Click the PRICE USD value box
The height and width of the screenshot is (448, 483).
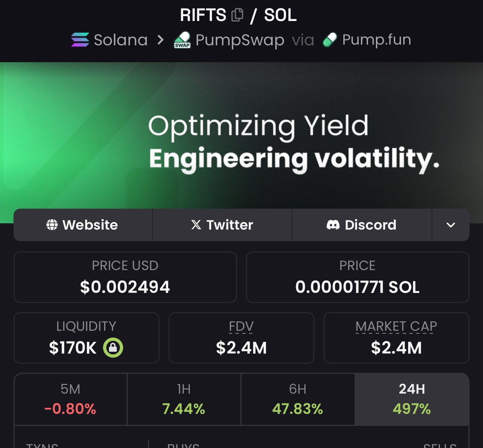tap(125, 277)
